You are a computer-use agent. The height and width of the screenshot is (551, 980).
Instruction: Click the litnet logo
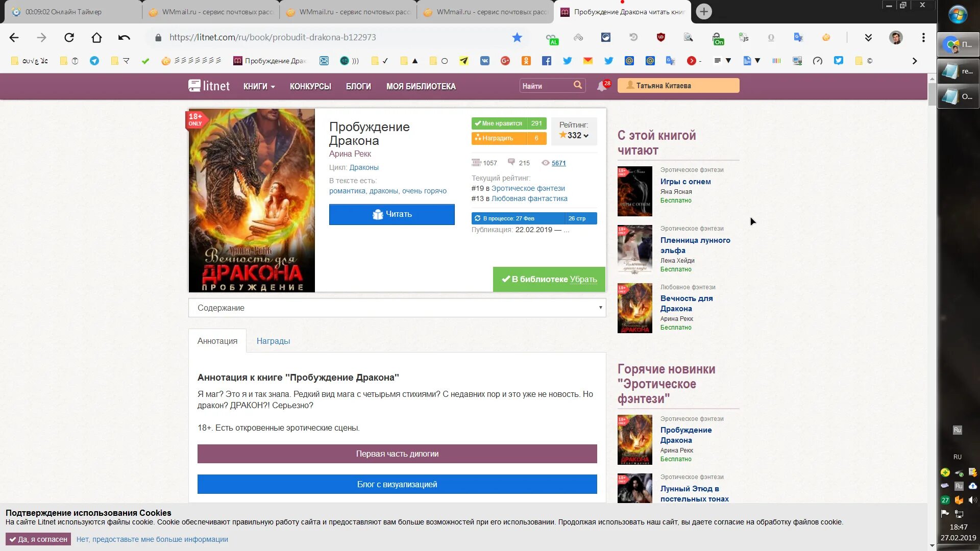(209, 86)
